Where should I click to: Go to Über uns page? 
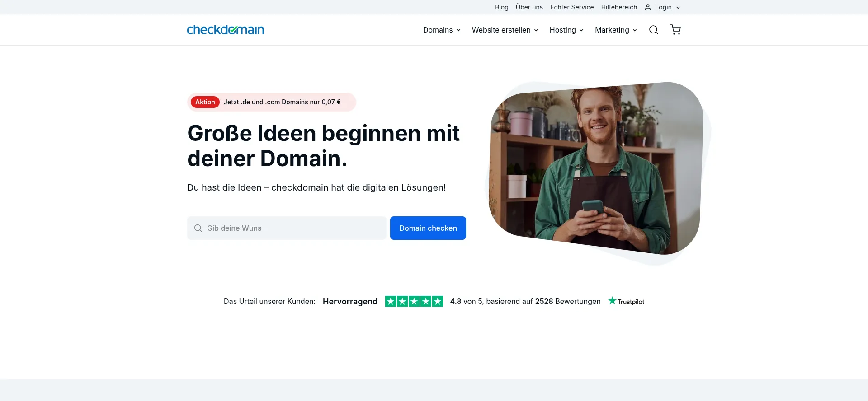click(x=529, y=7)
